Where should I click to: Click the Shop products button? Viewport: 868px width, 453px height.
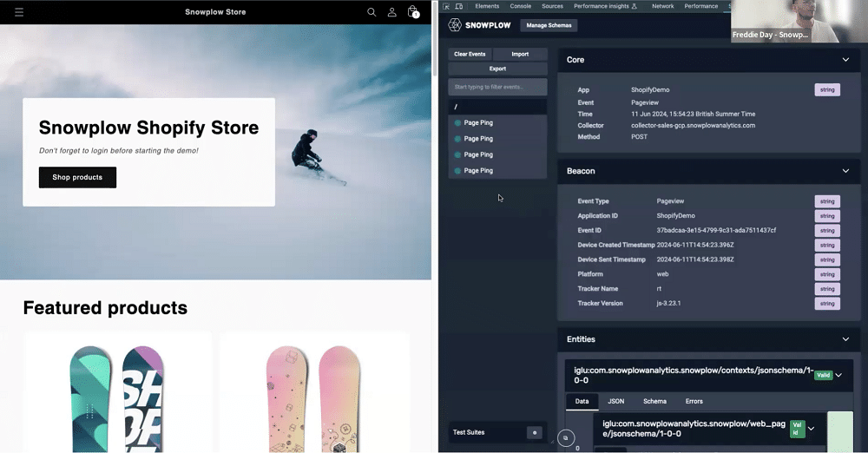[x=77, y=177]
